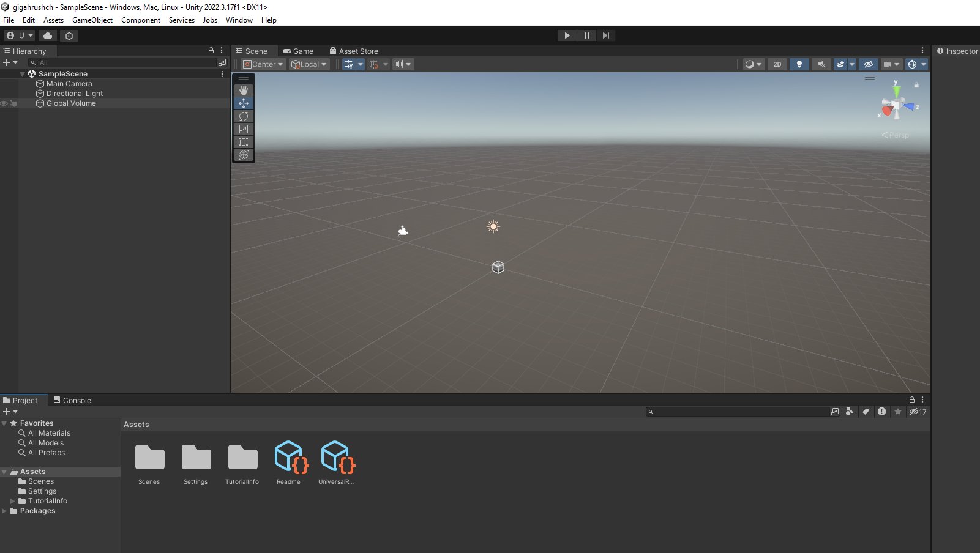Toggle scene lighting on or off
Screen dimensions: 980x553
pos(799,64)
